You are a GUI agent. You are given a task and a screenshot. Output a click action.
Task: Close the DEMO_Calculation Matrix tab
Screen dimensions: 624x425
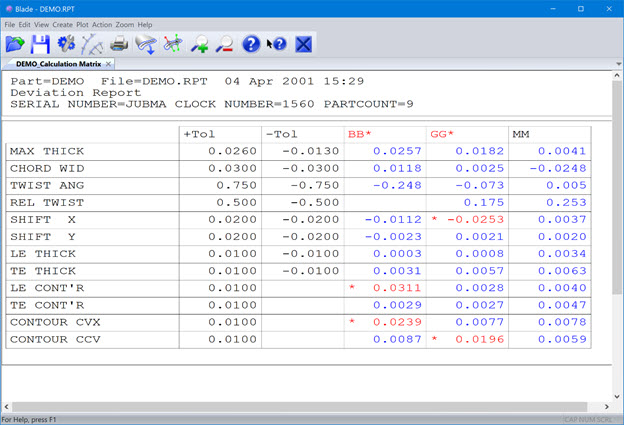click(109, 64)
